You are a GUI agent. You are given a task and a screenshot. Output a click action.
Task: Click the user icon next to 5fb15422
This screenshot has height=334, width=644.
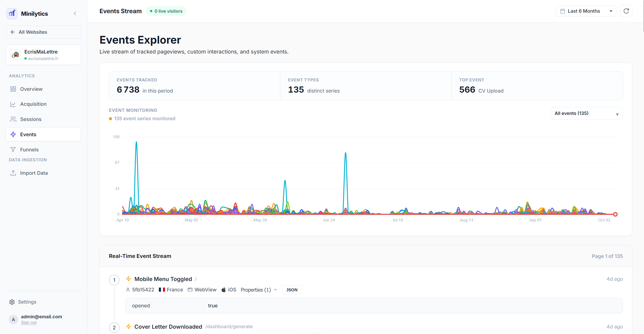pos(128,290)
